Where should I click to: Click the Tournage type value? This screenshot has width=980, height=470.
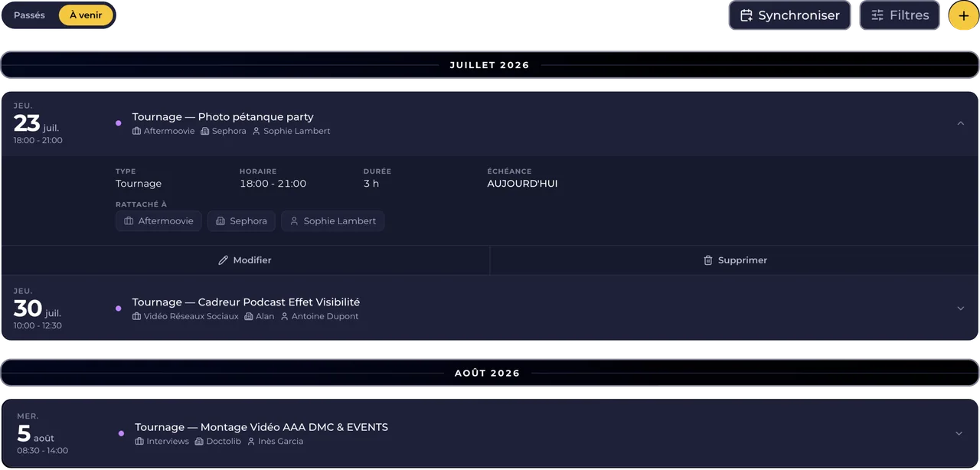(139, 184)
